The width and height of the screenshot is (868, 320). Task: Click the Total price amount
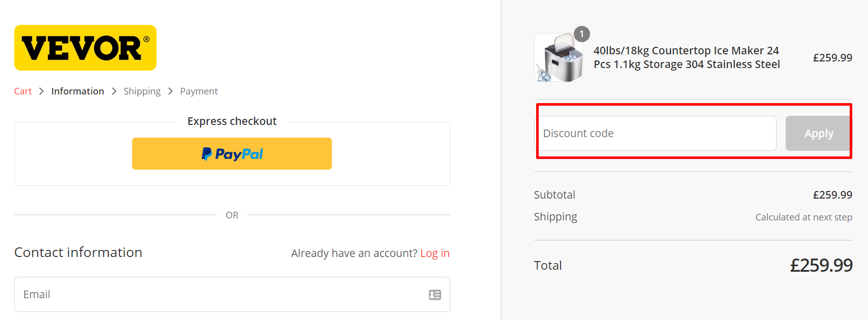822,265
